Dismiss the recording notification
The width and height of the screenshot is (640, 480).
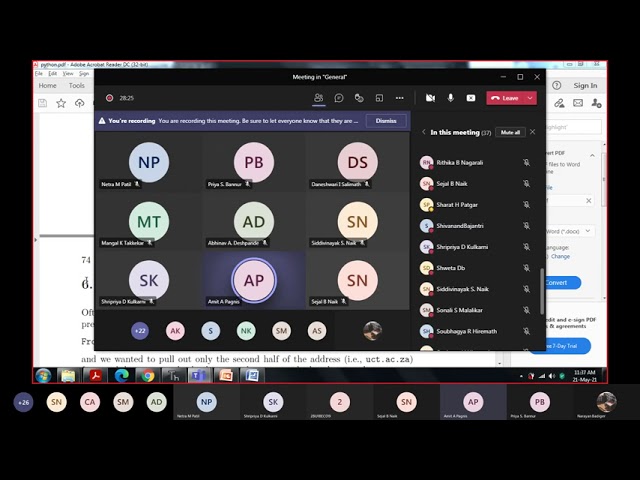coord(386,121)
